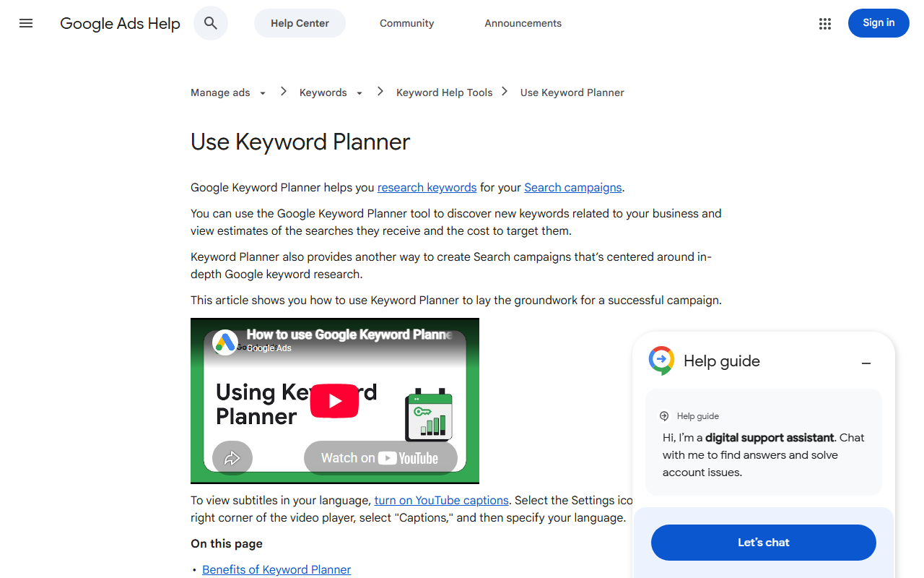Expand the Keywords breadcrumb dropdown
This screenshot has width=924, height=578.
tap(359, 93)
